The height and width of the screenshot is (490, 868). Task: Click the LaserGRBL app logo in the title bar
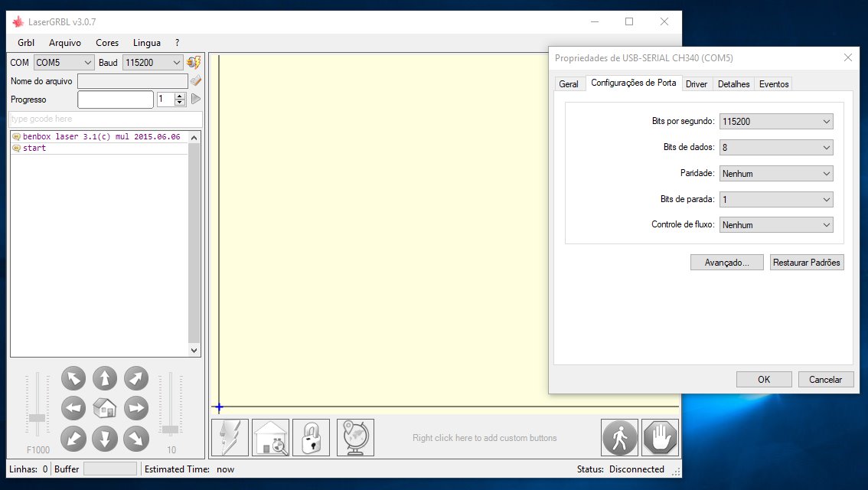point(18,22)
